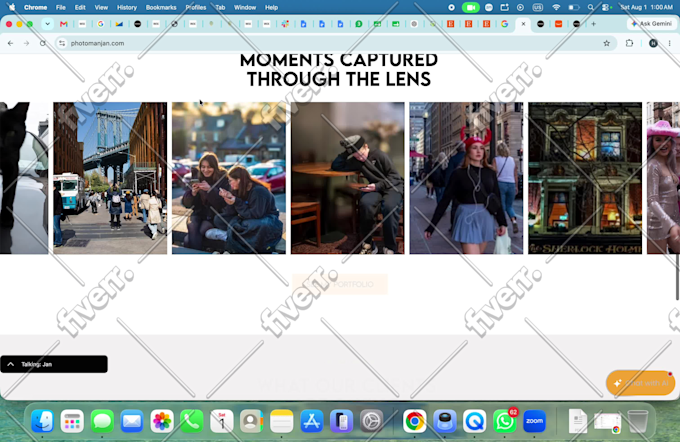Open Spotlight search in the menu bar
680x442 pixels.
point(590,7)
